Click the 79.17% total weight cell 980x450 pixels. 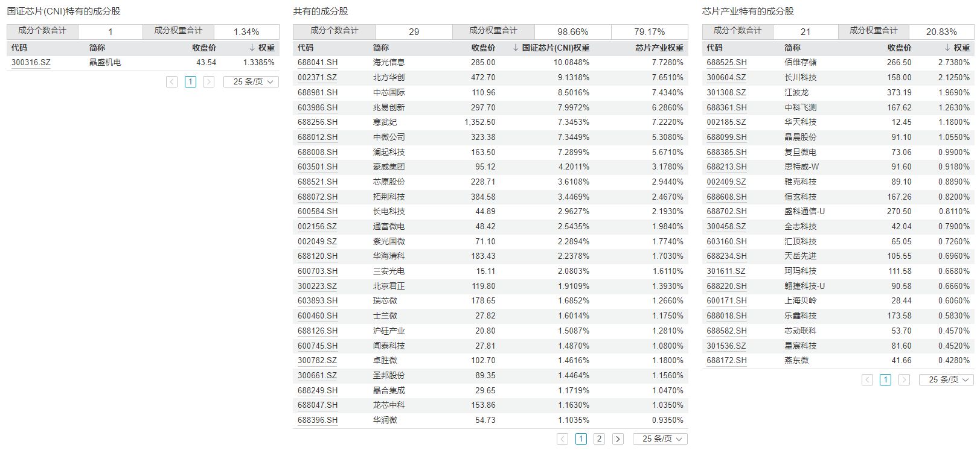[x=650, y=31]
